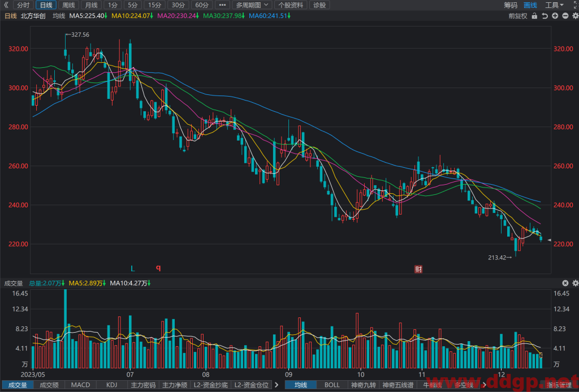The image size is (579, 392).
Task: Click the 2023/05 date axis label
Action: (33, 374)
